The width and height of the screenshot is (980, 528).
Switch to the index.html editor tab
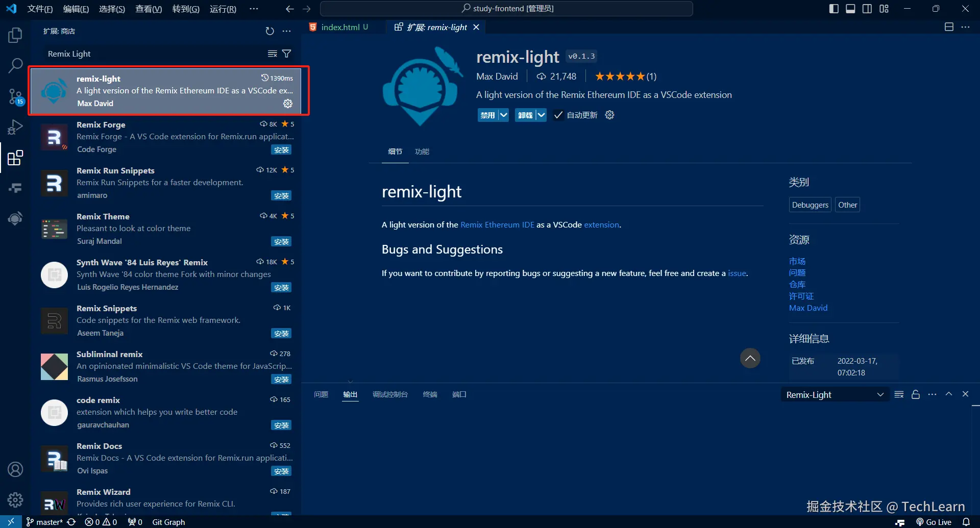339,27
